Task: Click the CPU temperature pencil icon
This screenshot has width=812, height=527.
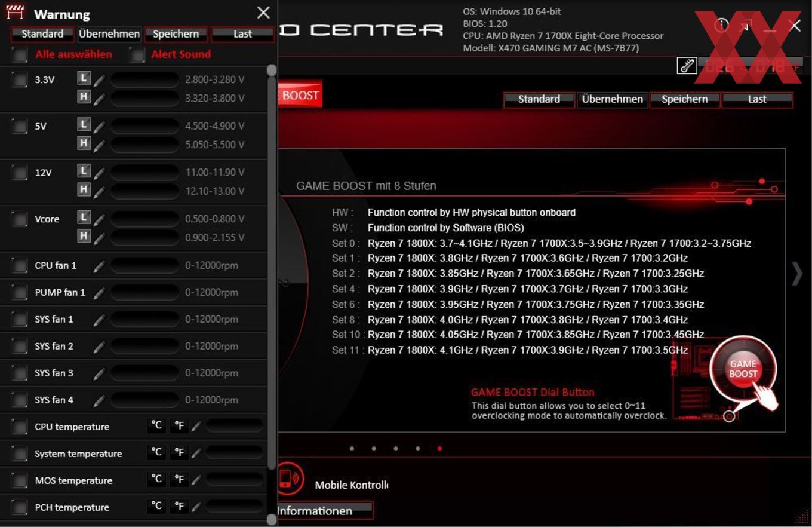Action: [x=196, y=426]
